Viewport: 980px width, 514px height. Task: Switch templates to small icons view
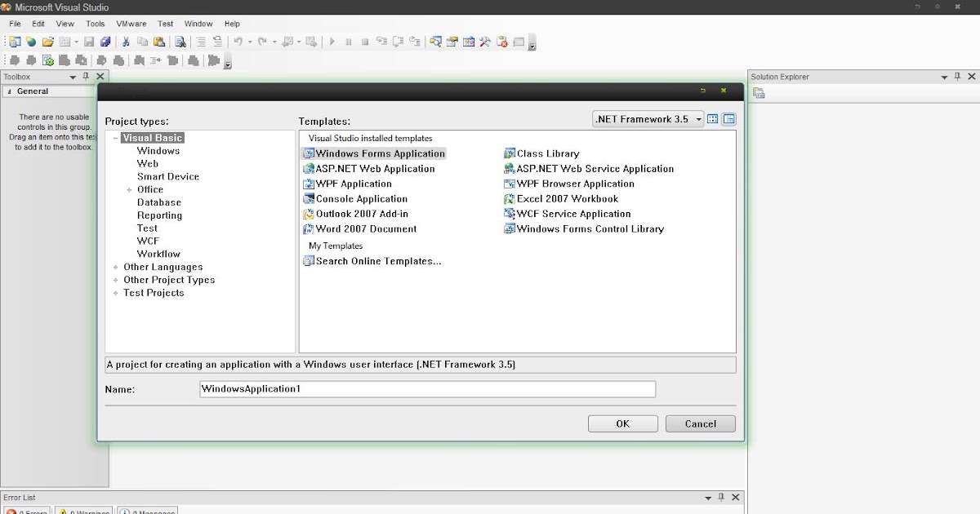728,119
